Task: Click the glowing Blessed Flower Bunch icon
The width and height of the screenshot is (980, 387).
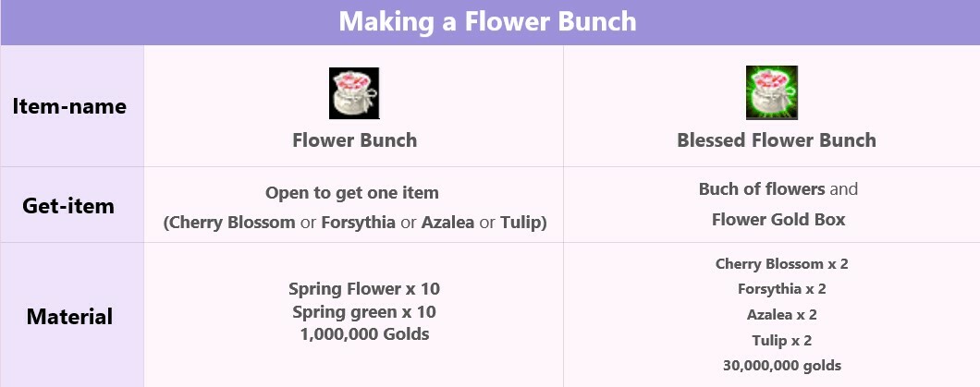Action: [772, 92]
